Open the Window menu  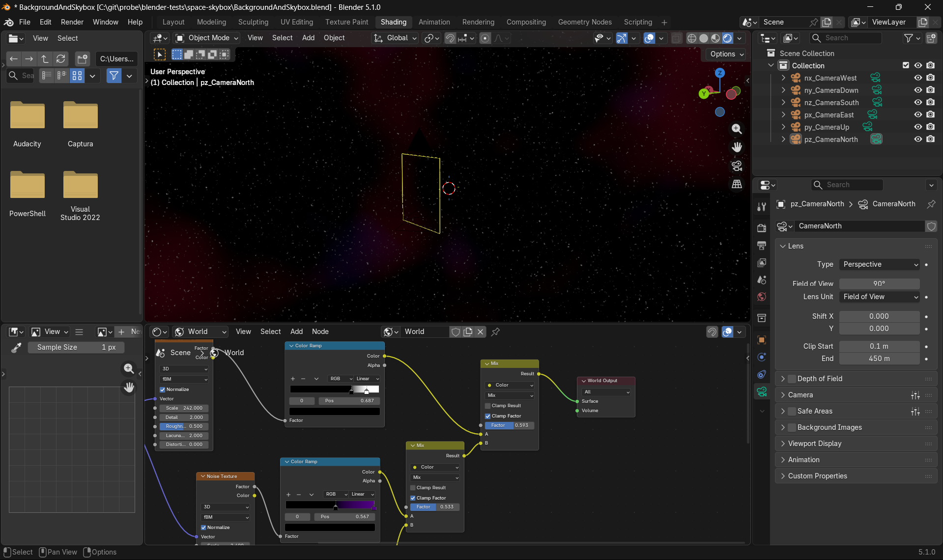(x=105, y=22)
